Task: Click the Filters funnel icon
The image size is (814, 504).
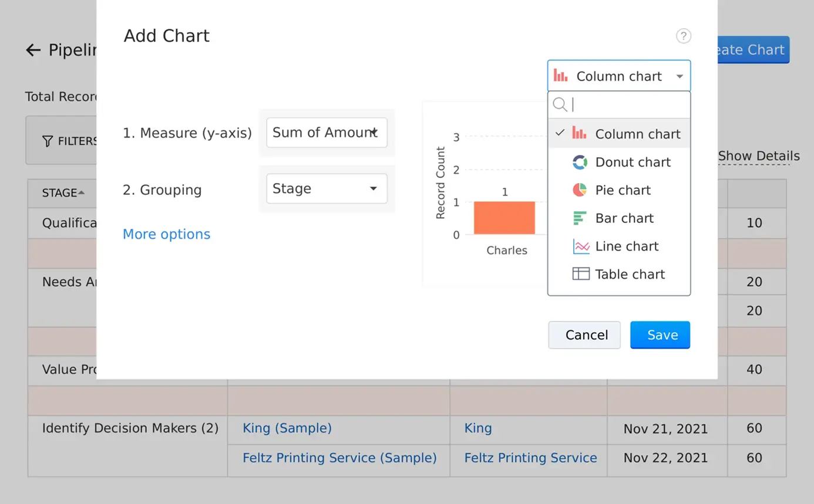Action: [47, 141]
